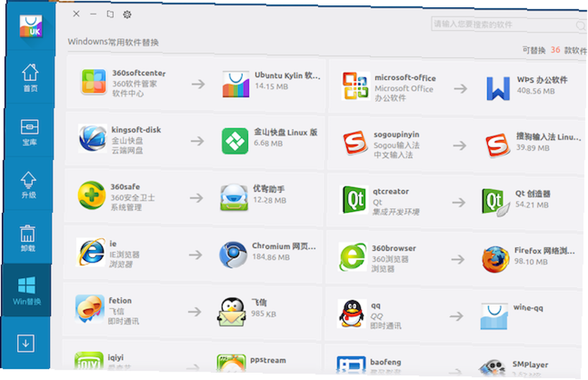Click the 优客助手 title text

pyautogui.click(x=269, y=189)
